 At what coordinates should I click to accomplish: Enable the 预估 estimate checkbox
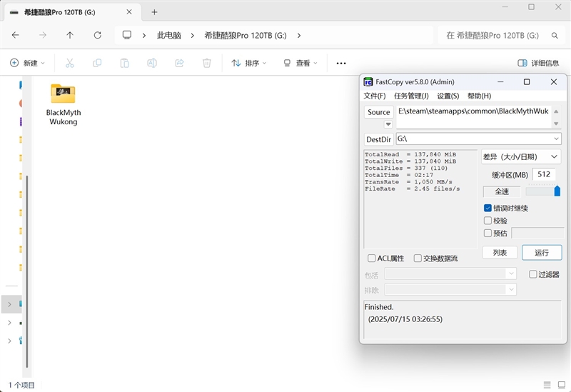(x=487, y=233)
